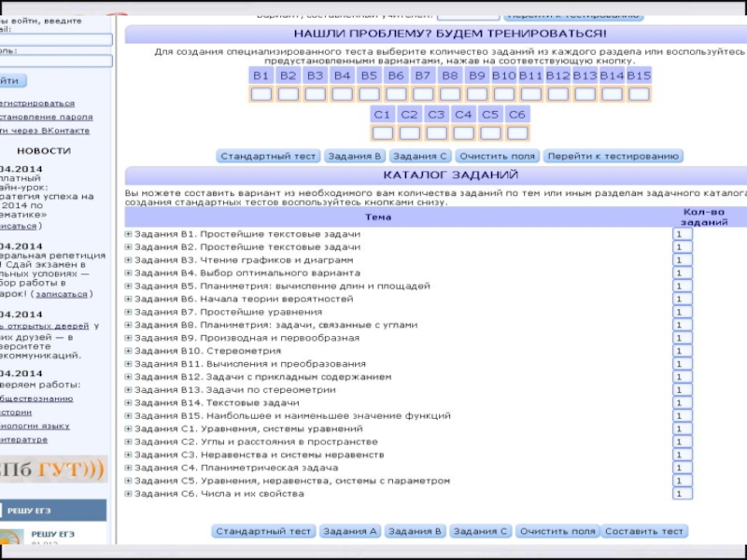
Task: Click the РЕШУ ЕГЭ sidebar header
Action: pos(53,511)
